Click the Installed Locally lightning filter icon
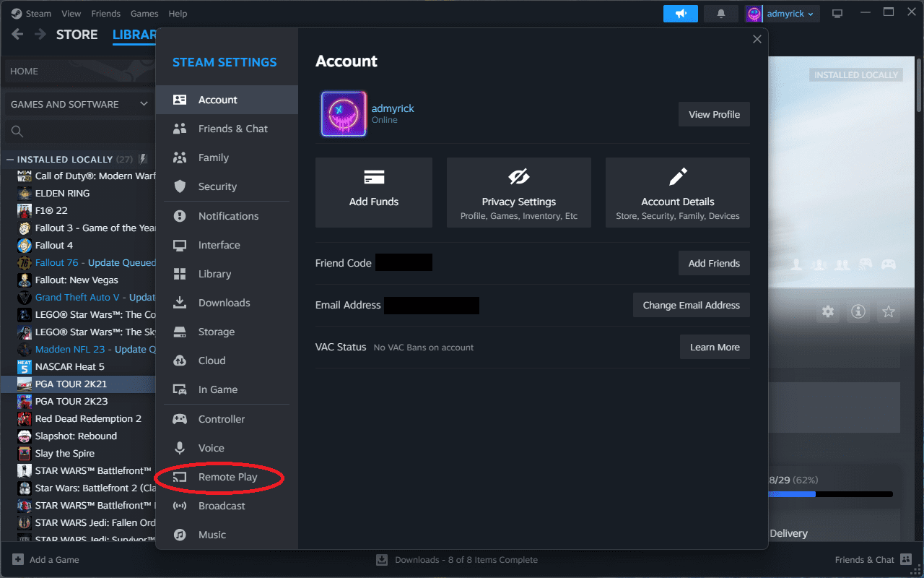 coord(143,159)
